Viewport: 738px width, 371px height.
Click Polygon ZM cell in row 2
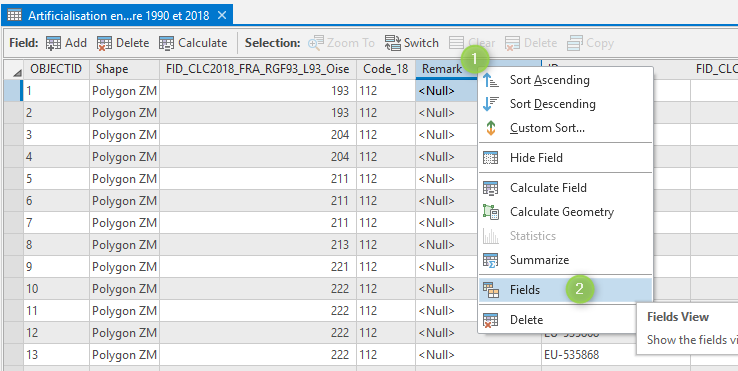tap(124, 113)
